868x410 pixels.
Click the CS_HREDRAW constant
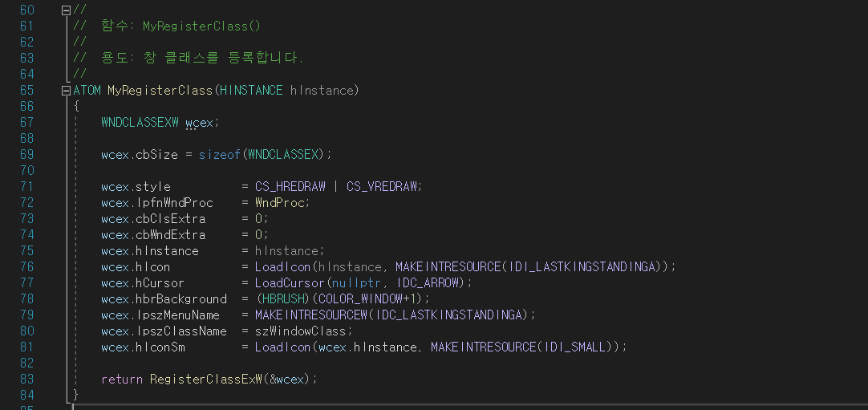[x=290, y=186]
